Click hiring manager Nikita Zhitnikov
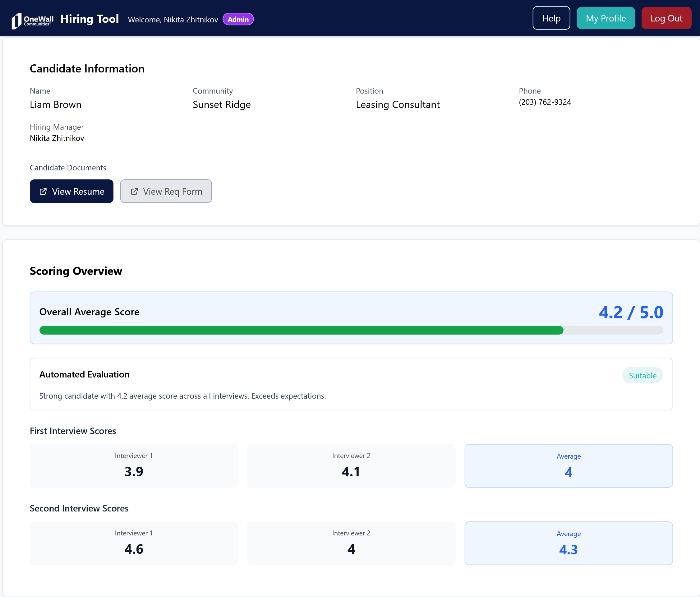The image size is (700, 597). point(57,138)
